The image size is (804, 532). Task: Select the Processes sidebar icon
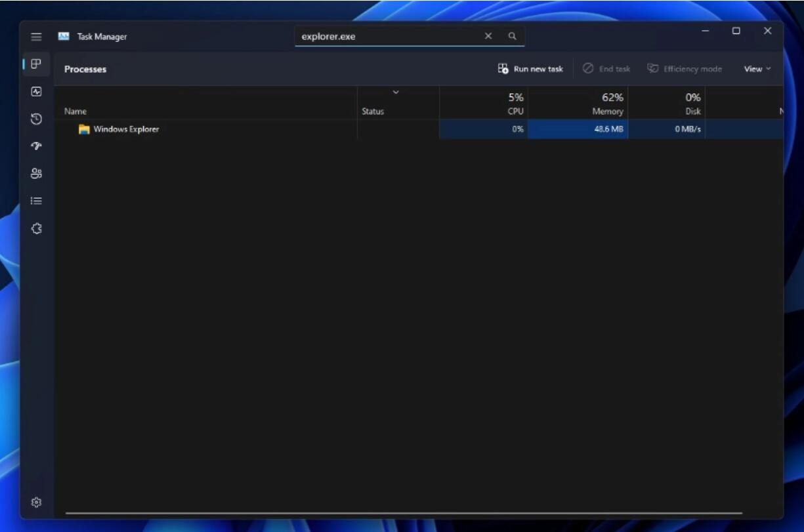coord(37,64)
